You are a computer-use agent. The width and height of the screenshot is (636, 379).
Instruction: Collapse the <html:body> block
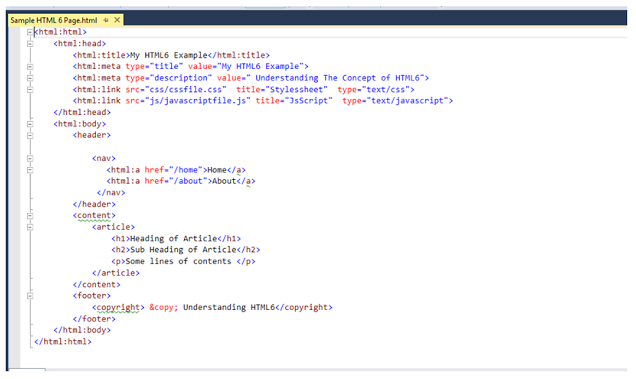(30, 124)
